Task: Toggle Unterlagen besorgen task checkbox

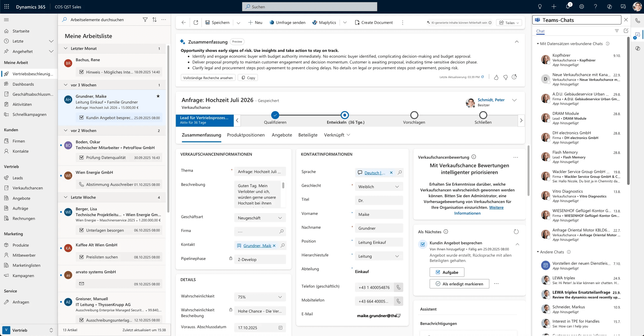Action: point(82,230)
